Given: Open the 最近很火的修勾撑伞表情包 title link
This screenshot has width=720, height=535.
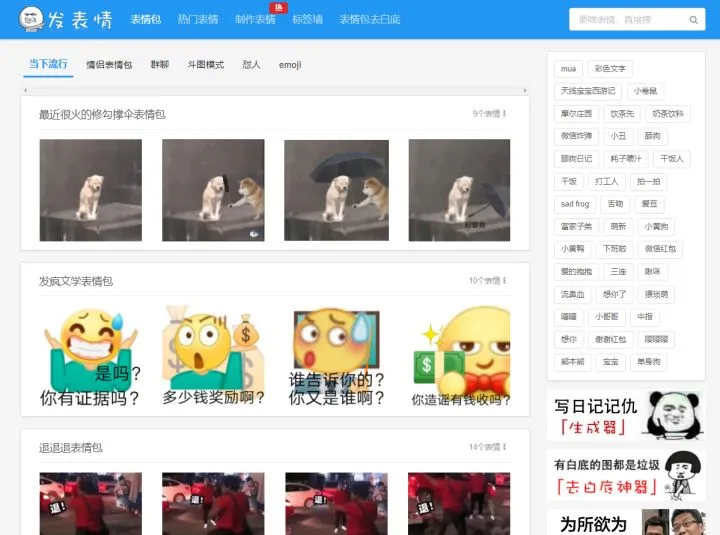Looking at the screenshot, I should (102, 114).
